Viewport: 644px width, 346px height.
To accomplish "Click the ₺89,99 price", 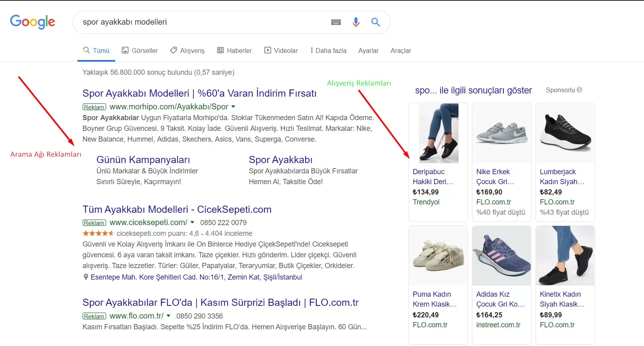I will pos(551,315).
